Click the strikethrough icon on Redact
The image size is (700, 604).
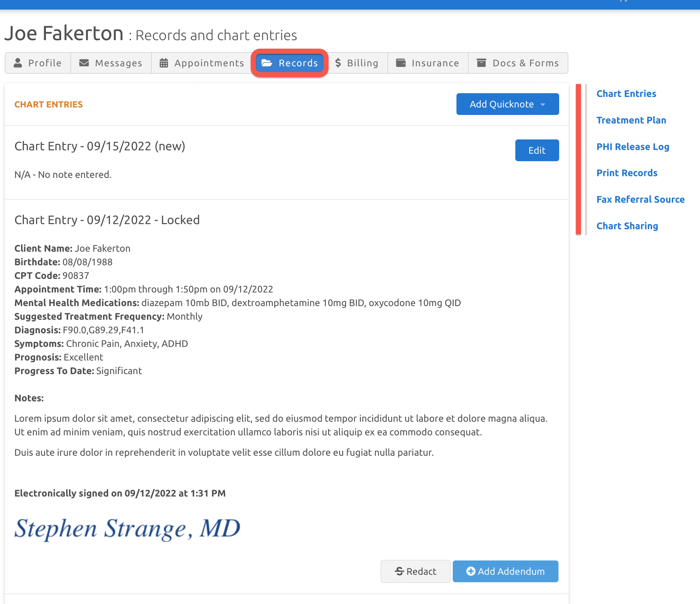(400, 571)
